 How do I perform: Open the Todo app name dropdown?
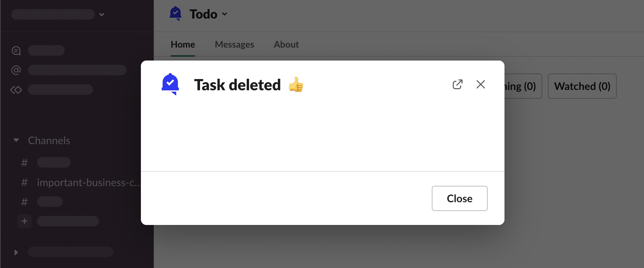224,14
